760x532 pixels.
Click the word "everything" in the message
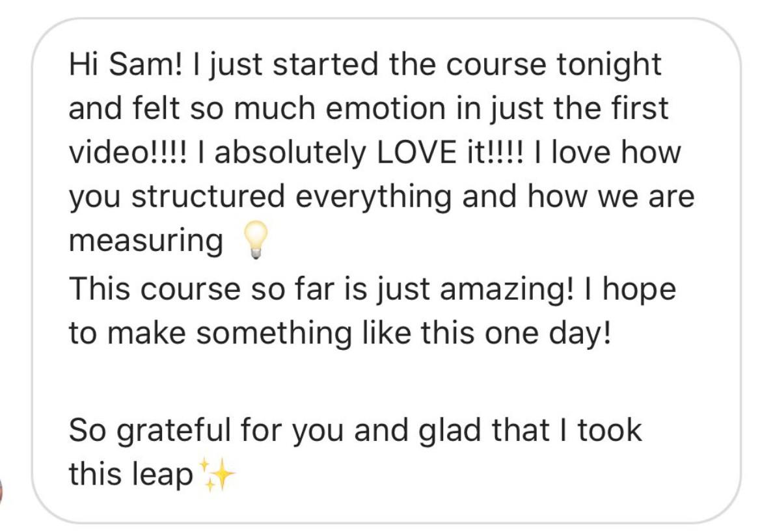pyautogui.click(x=373, y=197)
